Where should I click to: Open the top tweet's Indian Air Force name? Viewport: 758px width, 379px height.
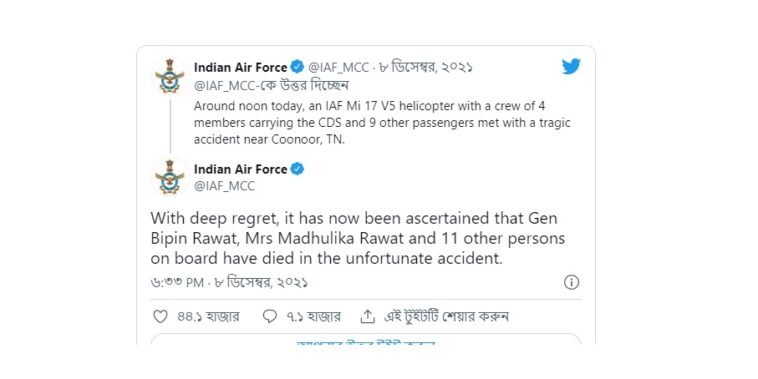click(241, 67)
